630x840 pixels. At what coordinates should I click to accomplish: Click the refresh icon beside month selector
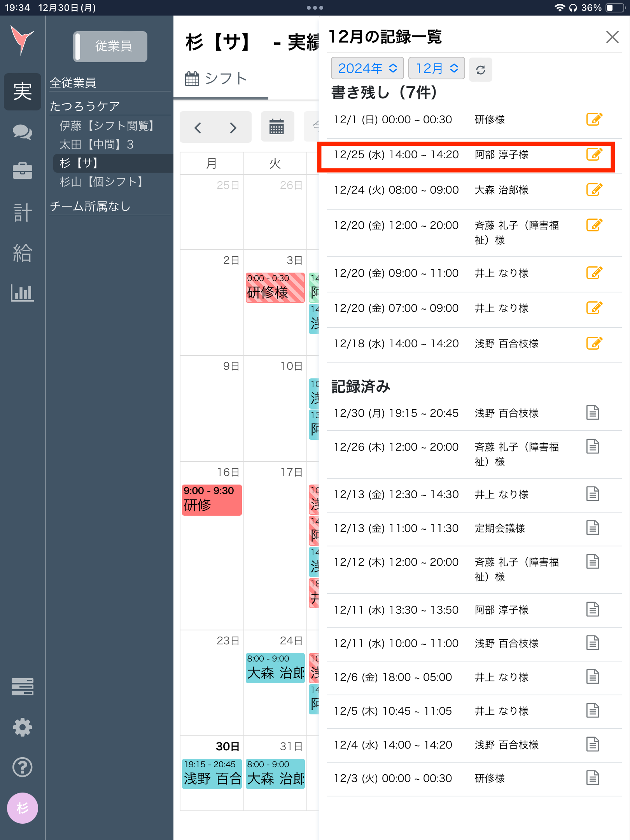coord(480,70)
